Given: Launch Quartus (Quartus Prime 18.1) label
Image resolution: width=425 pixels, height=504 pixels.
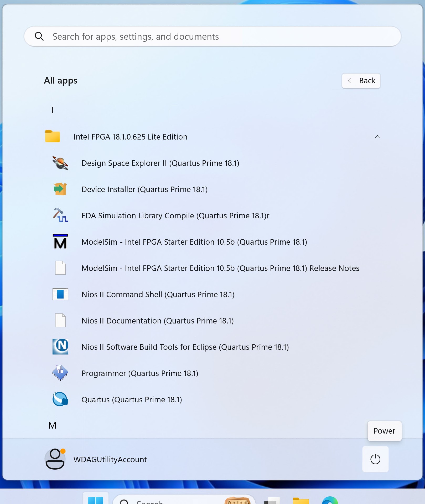Looking at the screenshot, I should coord(132,400).
